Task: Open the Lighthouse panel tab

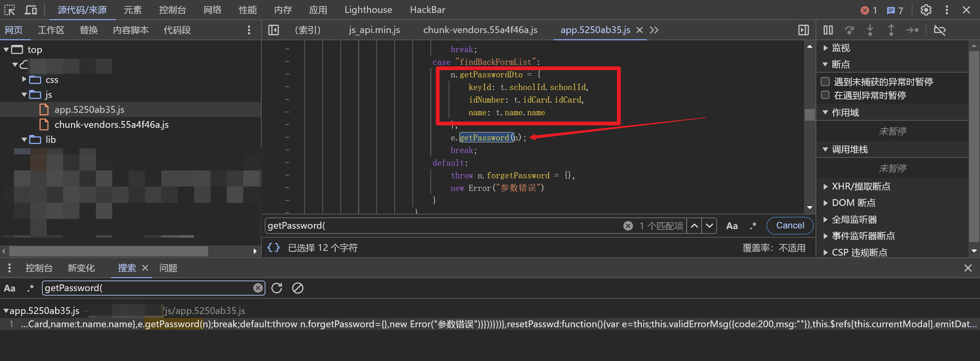Action: point(368,10)
